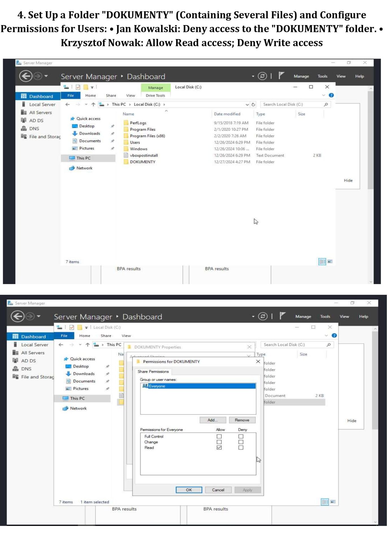Select Network in upper Explorer navigation pane

84,168
